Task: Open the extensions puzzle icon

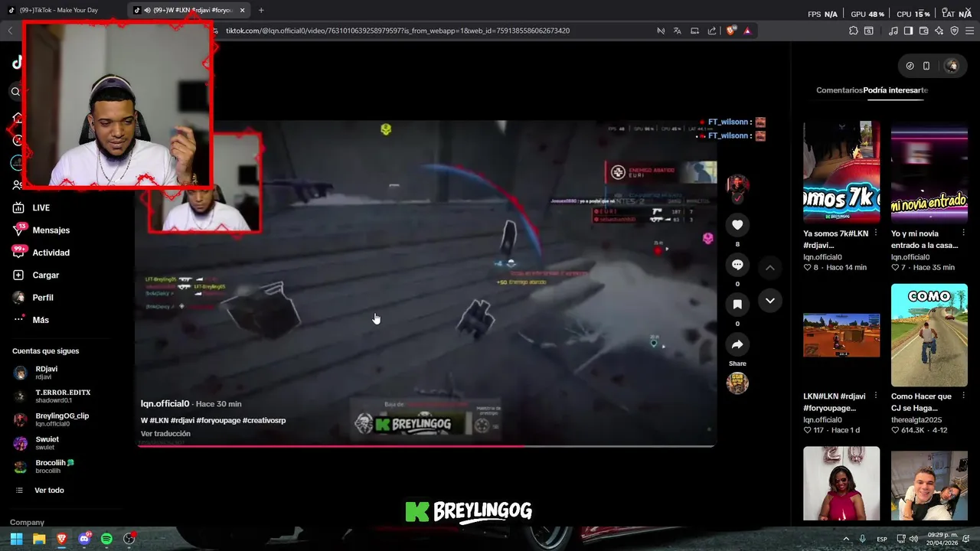Action: click(854, 31)
